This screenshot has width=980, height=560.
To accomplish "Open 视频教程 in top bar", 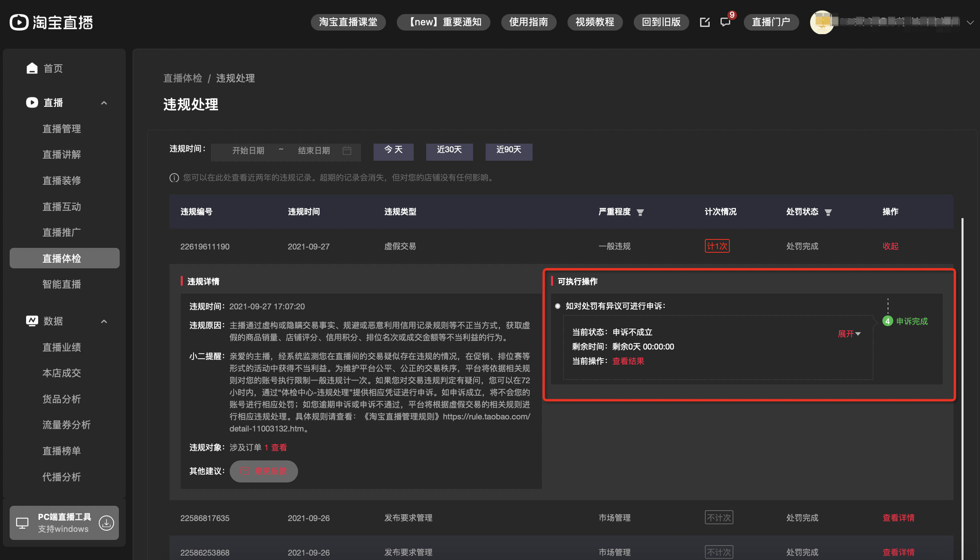I will coord(595,22).
